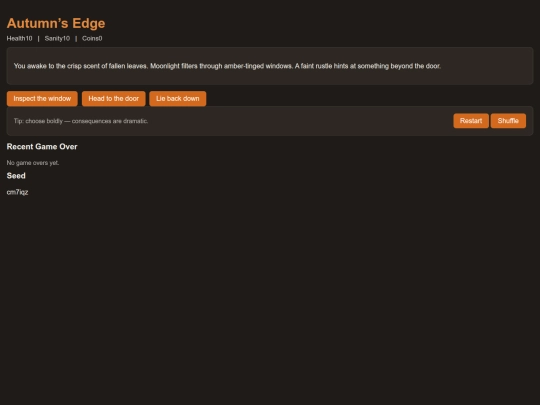Choose the Inspect the window option
Viewport: 540px width, 405px height.
[x=42, y=98]
